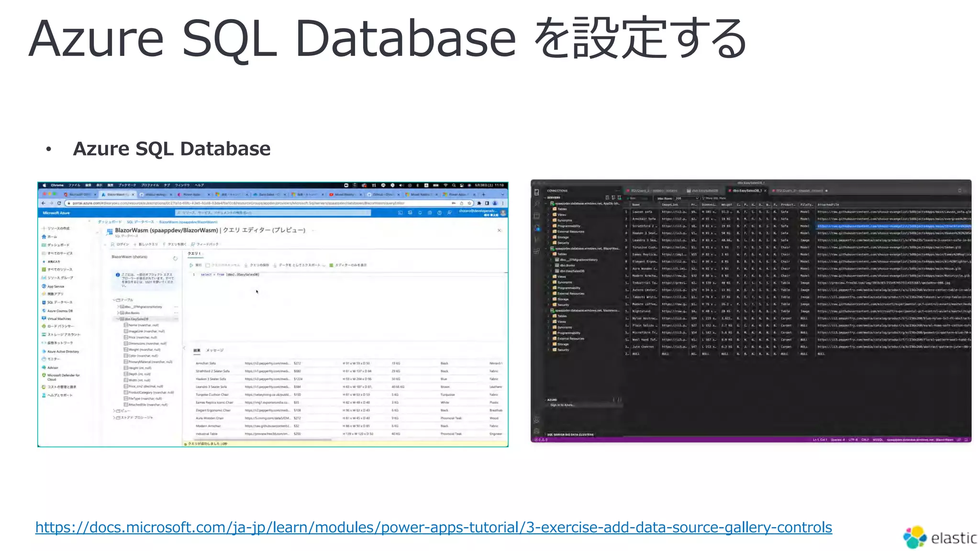The height and width of the screenshot is (551, 980).
Task: Open the Manage gear in the Azure Data Studio activity bar
Action: (x=537, y=431)
